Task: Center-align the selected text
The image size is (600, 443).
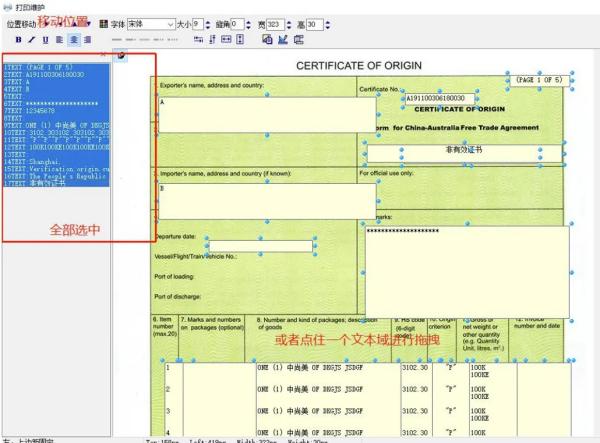Action: 75,38
